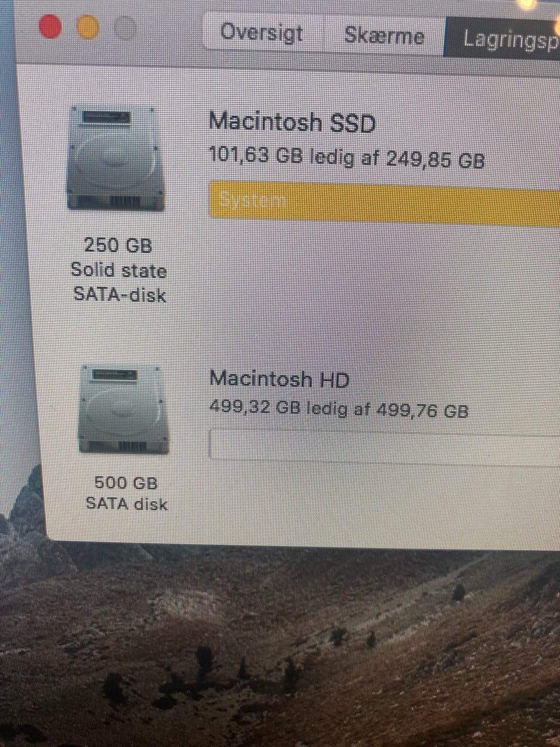The width and height of the screenshot is (560, 747).
Task: Minimize the window with the yellow button
Action: 88,27
